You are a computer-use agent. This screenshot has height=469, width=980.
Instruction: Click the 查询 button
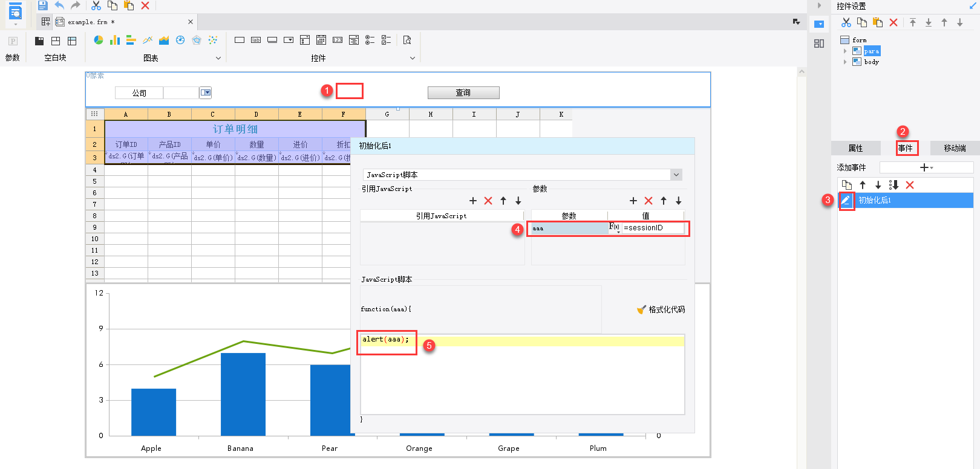[463, 92]
